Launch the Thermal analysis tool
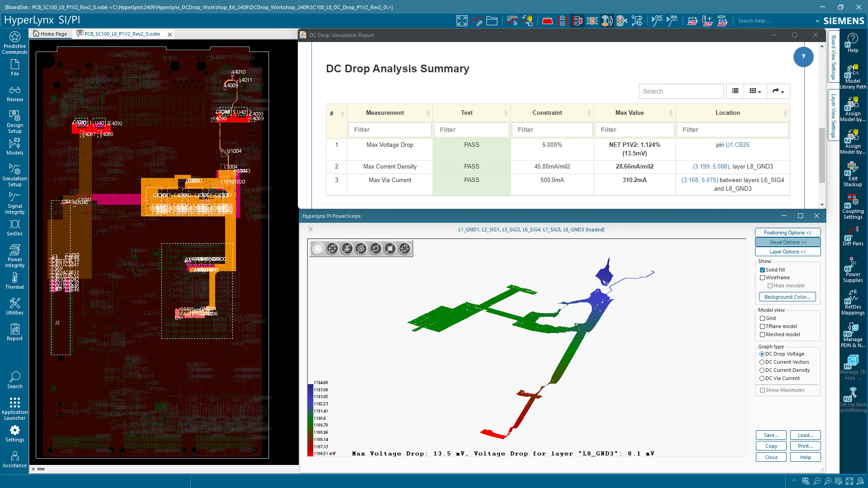Viewport: 868px width, 488px height. click(14, 279)
